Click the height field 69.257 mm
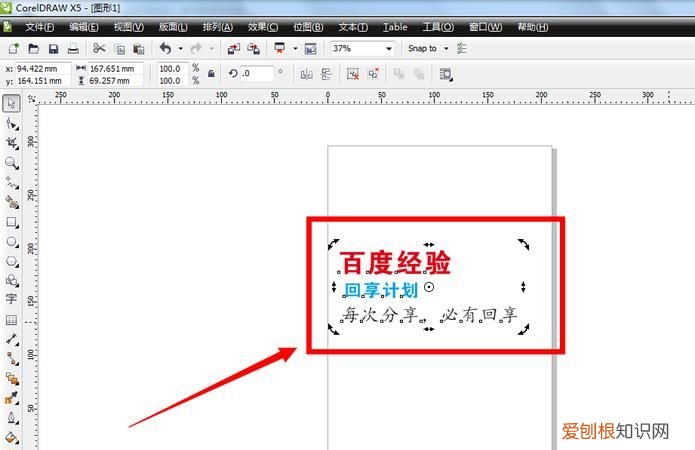Viewport: 695px width, 450px height. tap(116, 81)
